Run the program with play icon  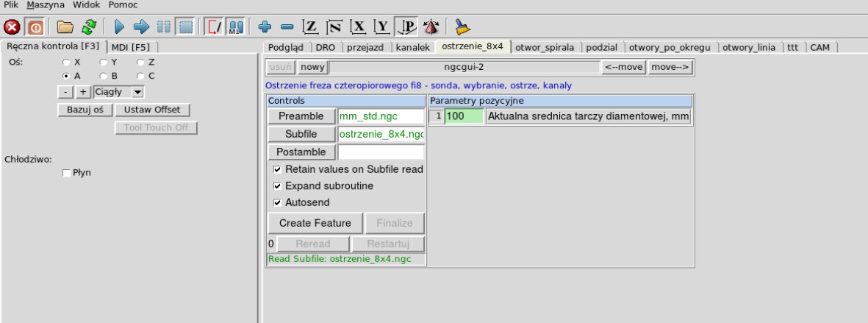pyautogui.click(x=119, y=26)
